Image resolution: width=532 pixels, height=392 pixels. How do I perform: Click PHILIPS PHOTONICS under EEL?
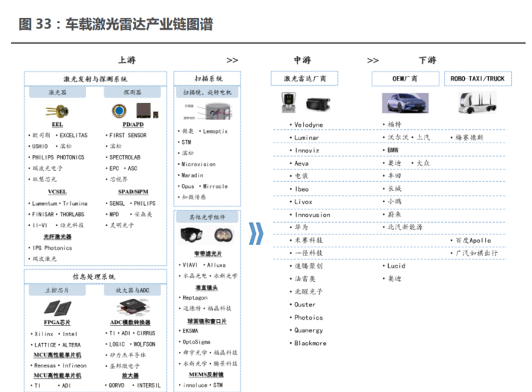pyautogui.click(x=58, y=157)
